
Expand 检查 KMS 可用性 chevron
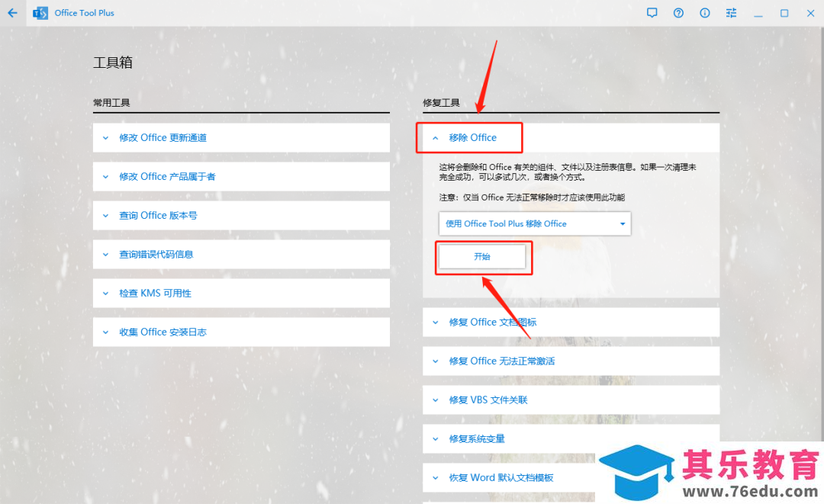click(105, 294)
